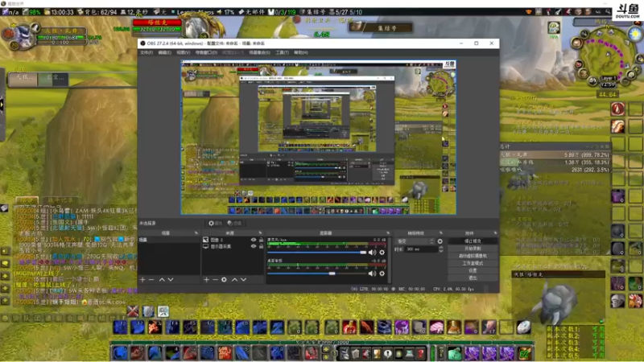Start the virtual camera button
Image resolution: width=644 pixels, height=362 pixels.
(473, 256)
